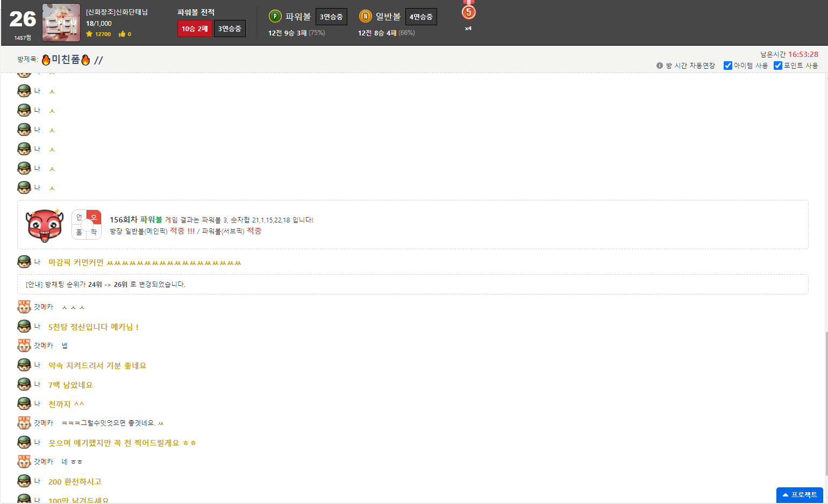The image size is (828, 504).
Task: Toggle the 포인트 사용 checkbox
Action: [778, 66]
